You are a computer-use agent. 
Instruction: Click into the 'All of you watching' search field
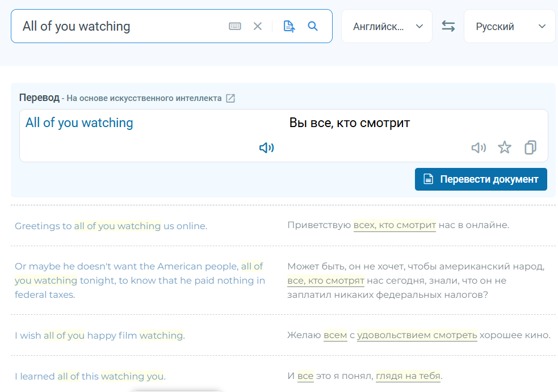click(119, 26)
